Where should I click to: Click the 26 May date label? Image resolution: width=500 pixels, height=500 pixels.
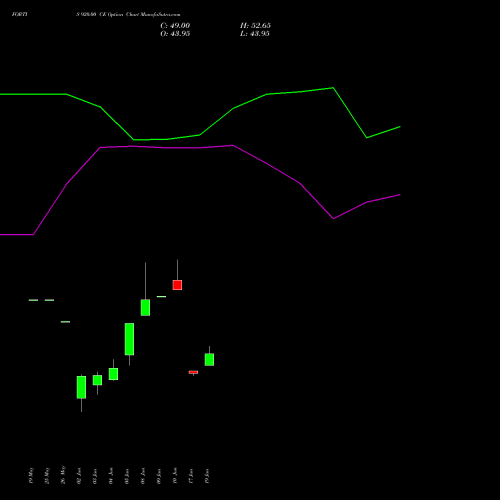pos(63,475)
